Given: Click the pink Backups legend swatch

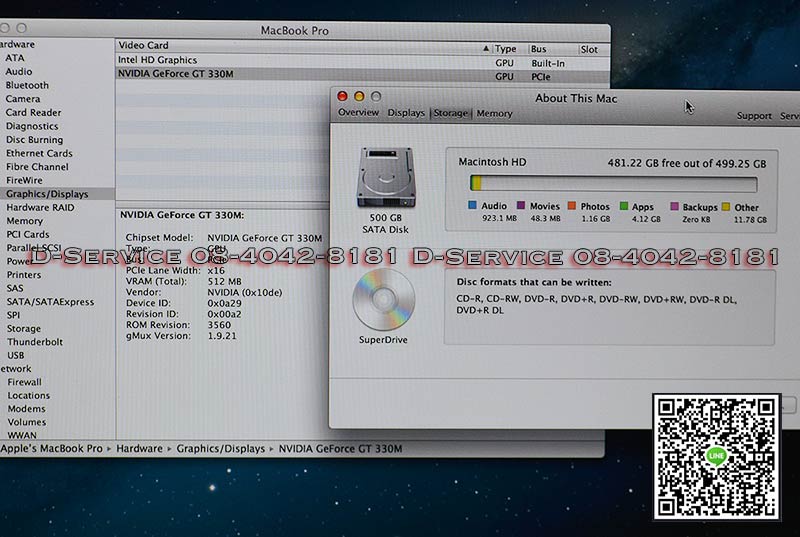Looking at the screenshot, I should (x=674, y=207).
